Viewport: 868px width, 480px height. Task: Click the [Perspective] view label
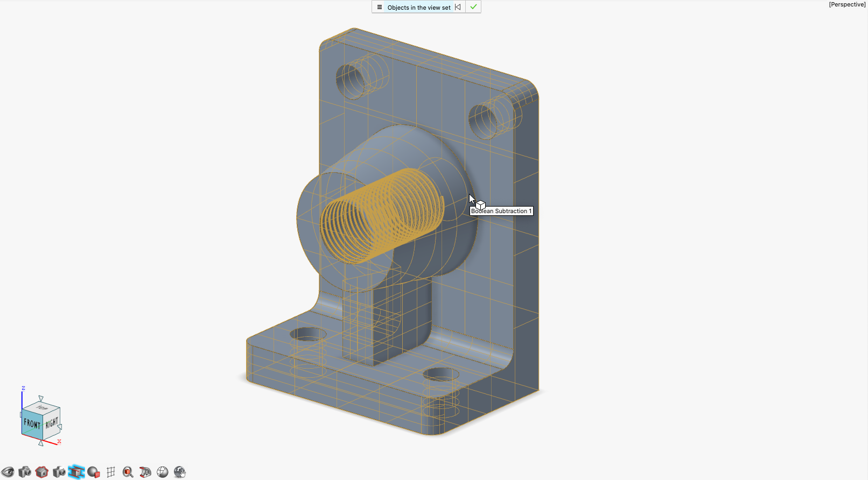(846, 4)
